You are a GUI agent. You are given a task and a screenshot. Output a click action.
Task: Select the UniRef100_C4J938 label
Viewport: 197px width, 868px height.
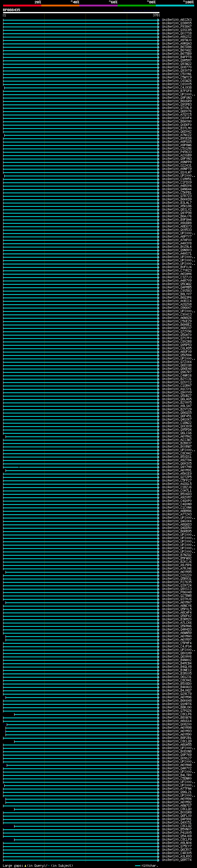[x=177, y=88]
